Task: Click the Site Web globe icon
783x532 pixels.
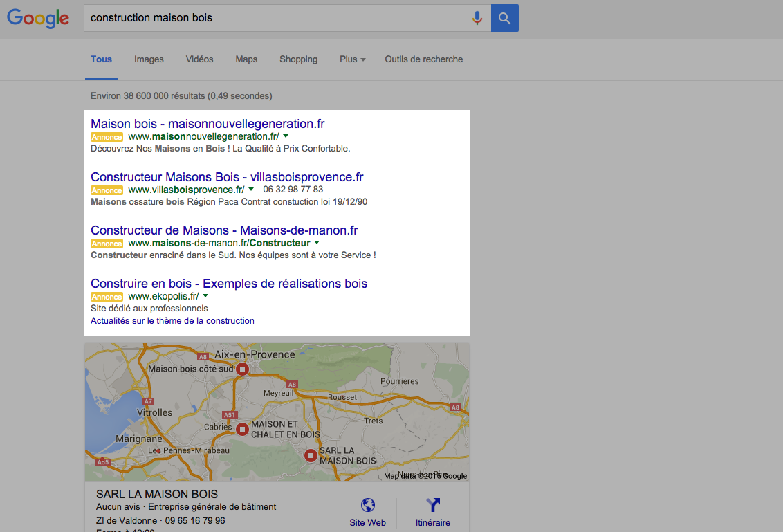Action: tap(368, 505)
